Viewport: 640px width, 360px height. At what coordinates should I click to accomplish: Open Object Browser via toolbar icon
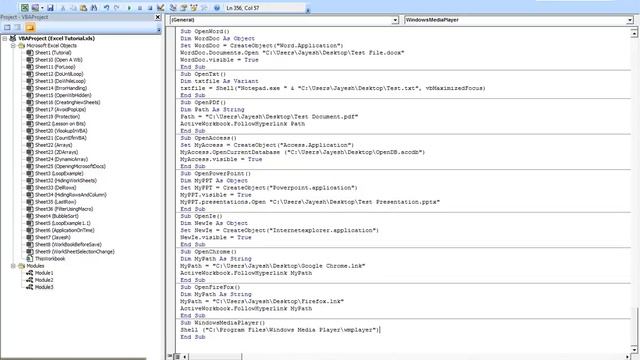193,8
